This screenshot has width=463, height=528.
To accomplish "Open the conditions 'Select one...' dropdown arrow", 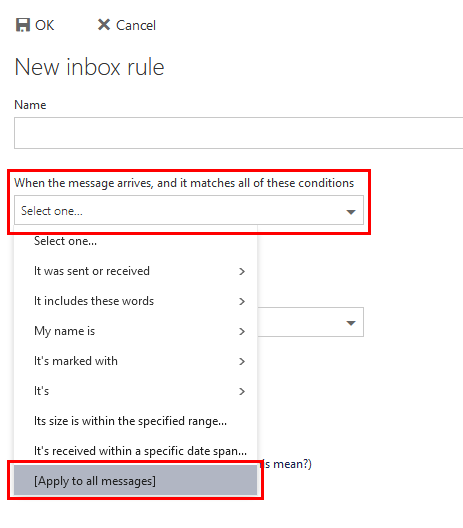I will 351,212.
